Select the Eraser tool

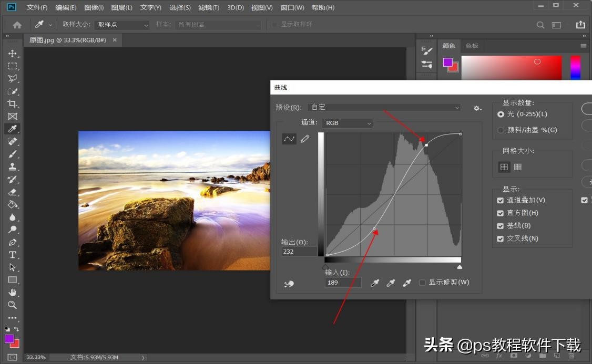click(13, 192)
